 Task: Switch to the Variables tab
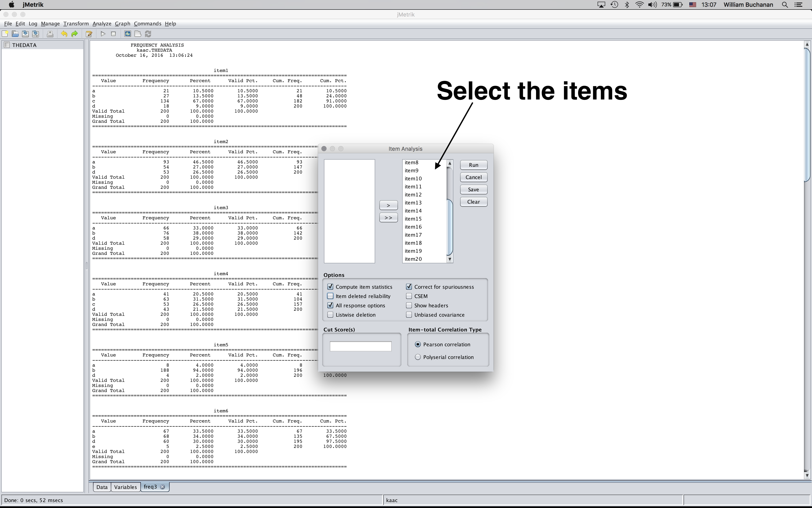click(125, 487)
